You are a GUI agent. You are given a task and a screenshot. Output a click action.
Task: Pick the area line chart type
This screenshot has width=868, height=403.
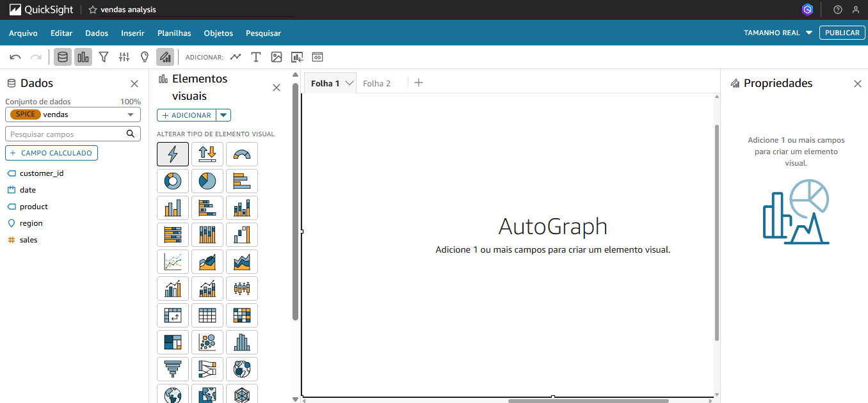tap(207, 262)
